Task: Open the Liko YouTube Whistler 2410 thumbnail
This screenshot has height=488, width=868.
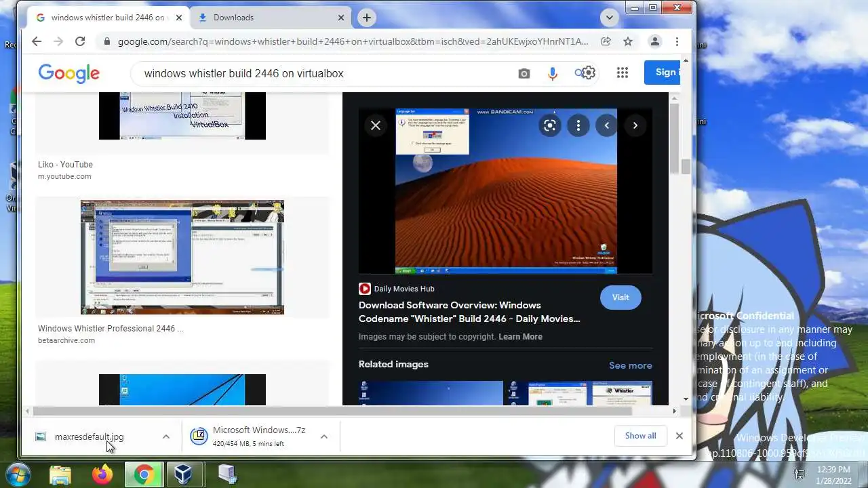Action: pyautogui.click(x=182, y=115)
